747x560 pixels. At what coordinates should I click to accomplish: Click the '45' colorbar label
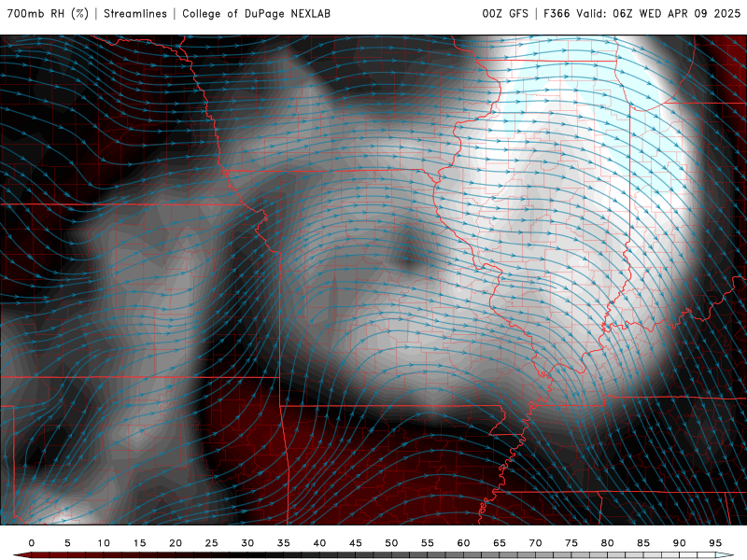[356, 543]
